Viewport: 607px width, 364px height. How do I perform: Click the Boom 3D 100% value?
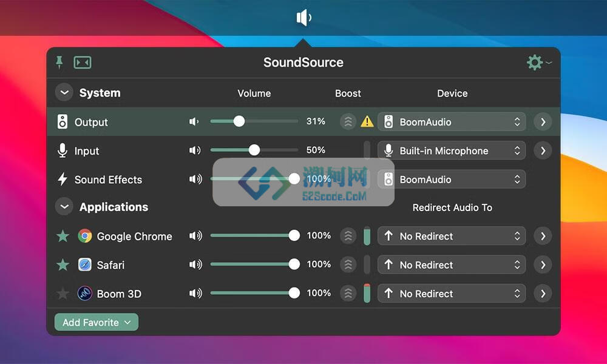(319, 293)
